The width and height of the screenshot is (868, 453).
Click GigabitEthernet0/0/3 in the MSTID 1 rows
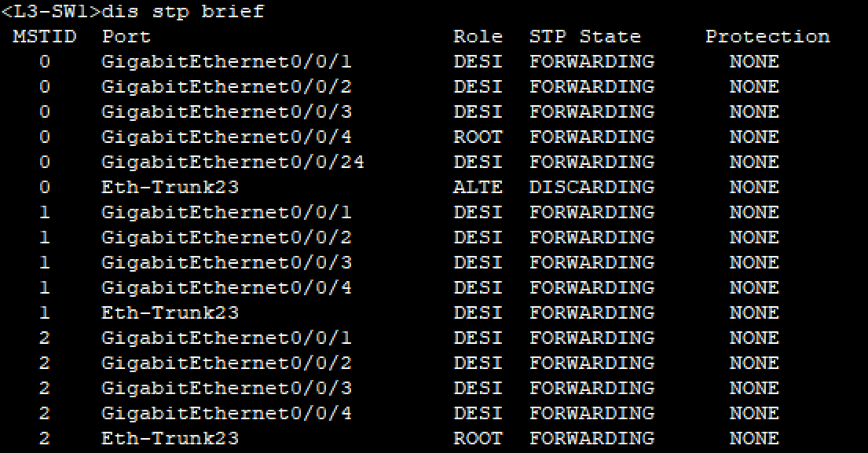coord(226,263)
